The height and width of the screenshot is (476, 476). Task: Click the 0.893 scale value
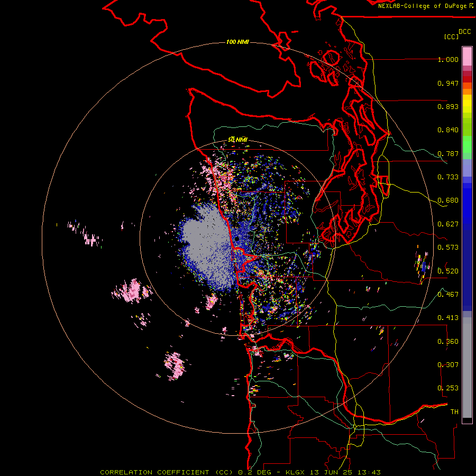(448, 106)
